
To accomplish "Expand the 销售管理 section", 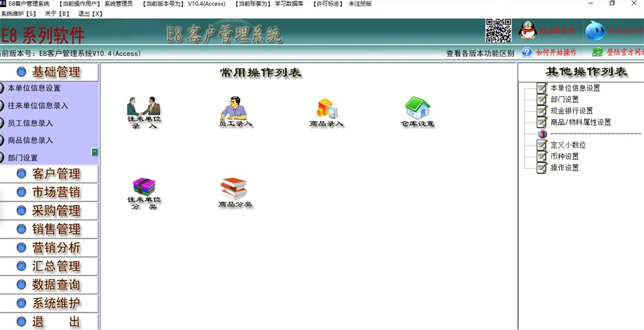I will pyautogui.click(x=50, y=229).
